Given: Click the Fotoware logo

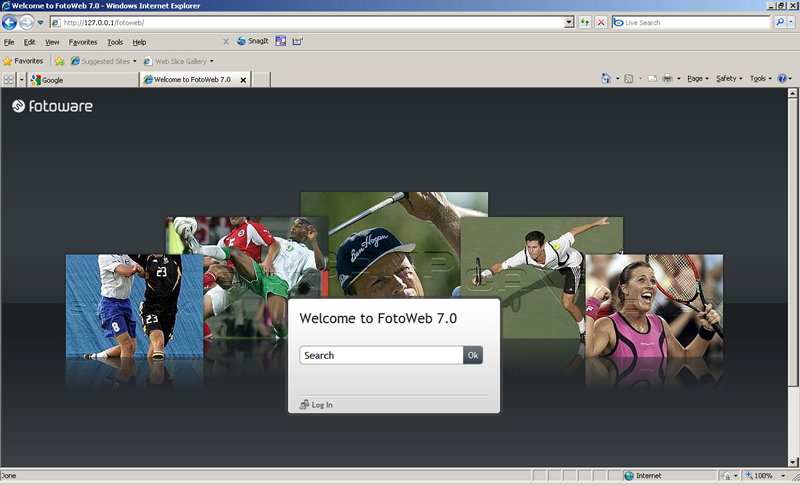Looking at the screenshot, I should tap(52, 106).
